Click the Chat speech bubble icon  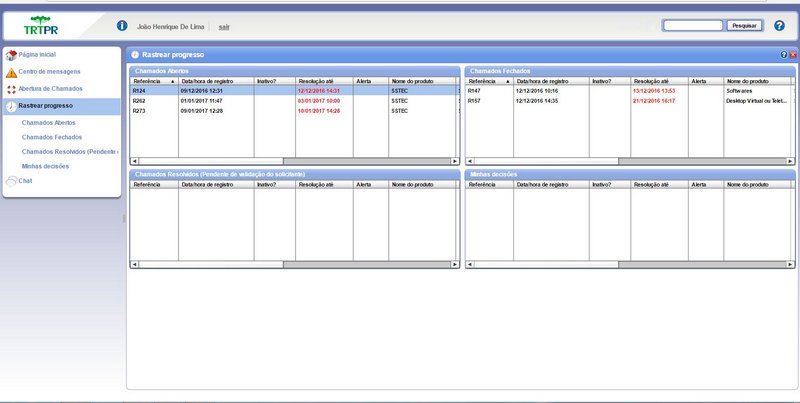11,181
